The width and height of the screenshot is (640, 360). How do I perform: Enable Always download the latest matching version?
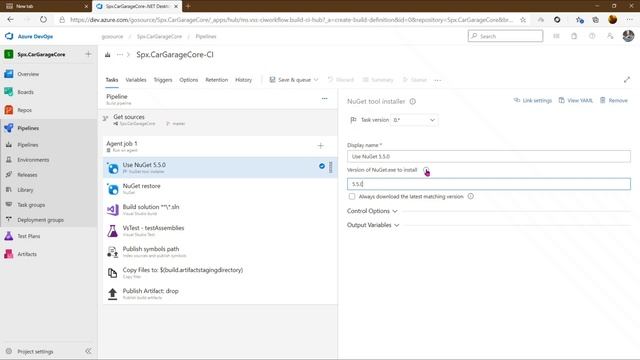(x=352, y=196)
